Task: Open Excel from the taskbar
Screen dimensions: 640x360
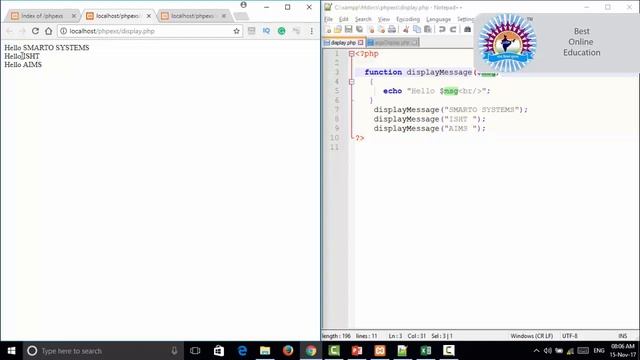Action: click(x=426, y=351)
